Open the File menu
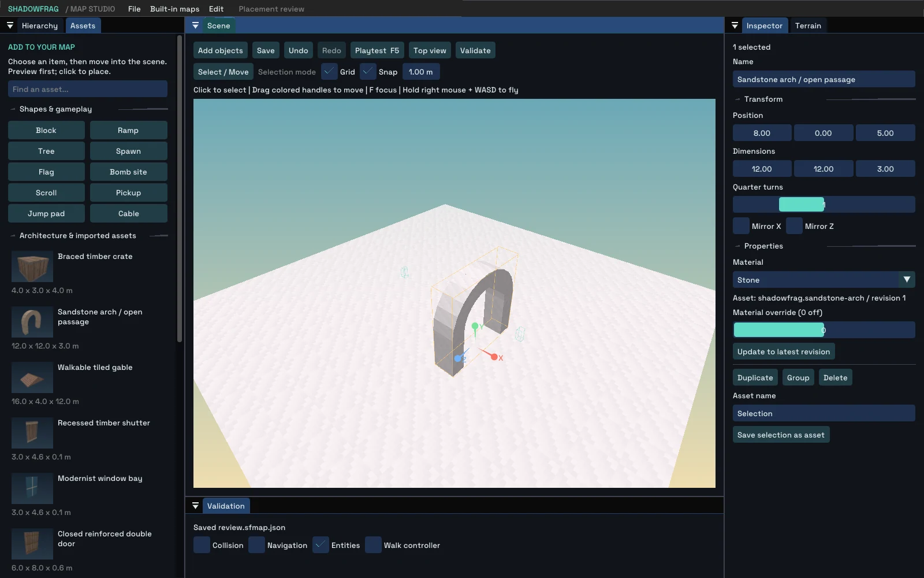Screen dimensions: 924x578 (x=135, y=9)
